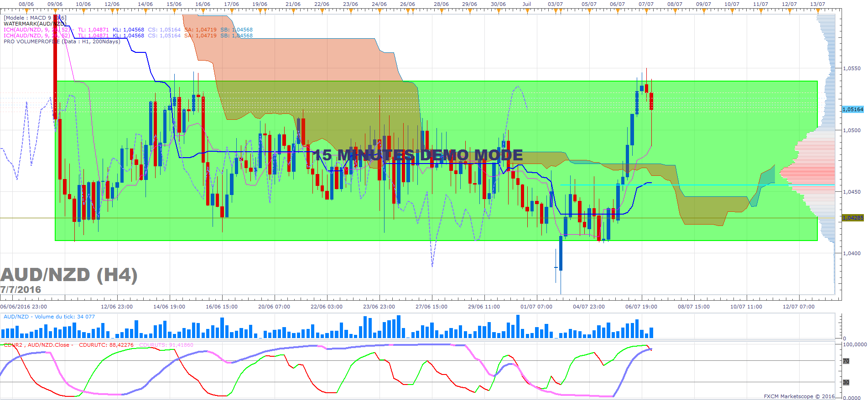Click the orange day marker under 07/07
Image resolution: width=868 pixels, height=400 pixels.
click(x=646, y=10)
